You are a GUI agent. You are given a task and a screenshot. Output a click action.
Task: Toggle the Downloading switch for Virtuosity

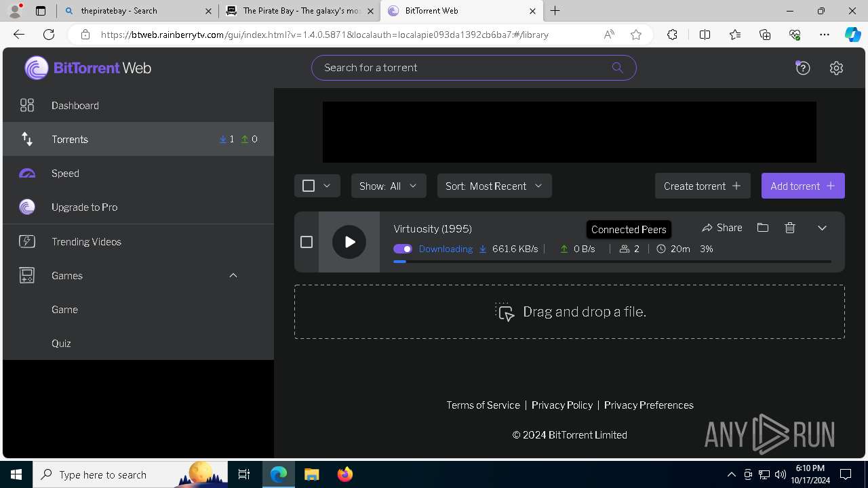point(403,249)
